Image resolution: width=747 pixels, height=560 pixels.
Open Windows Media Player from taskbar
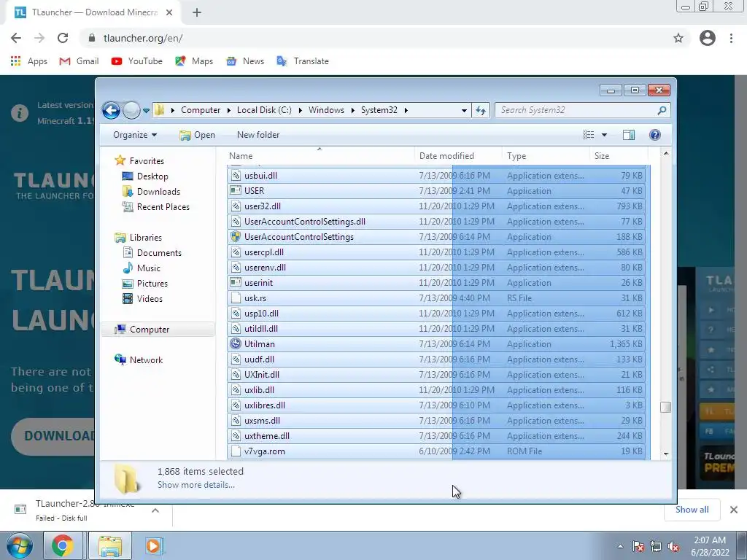point(154,545)
